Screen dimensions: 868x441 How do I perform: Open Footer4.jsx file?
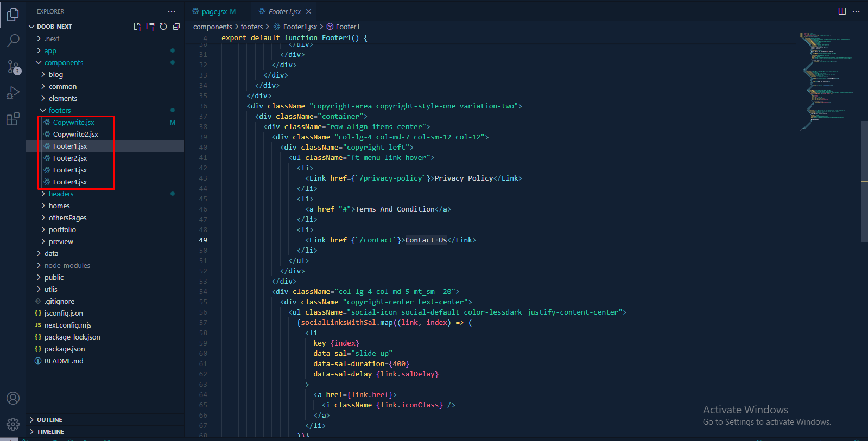105,182
